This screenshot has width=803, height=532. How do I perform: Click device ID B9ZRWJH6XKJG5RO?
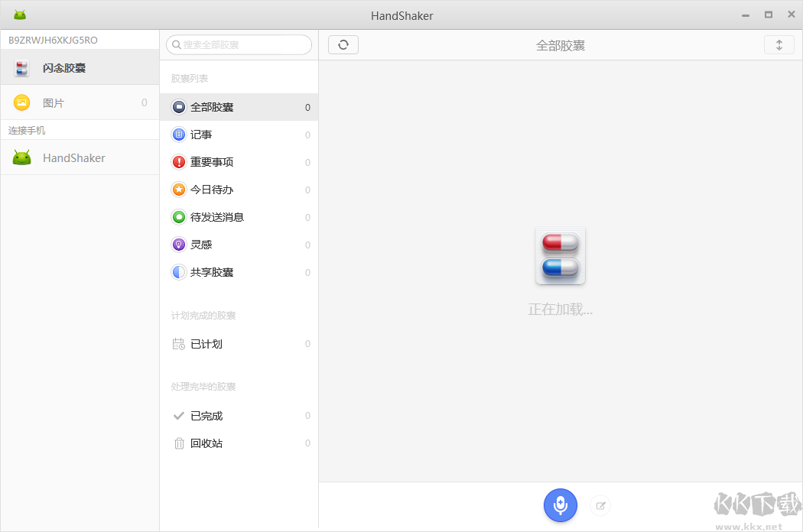click(x=53, y=40)
